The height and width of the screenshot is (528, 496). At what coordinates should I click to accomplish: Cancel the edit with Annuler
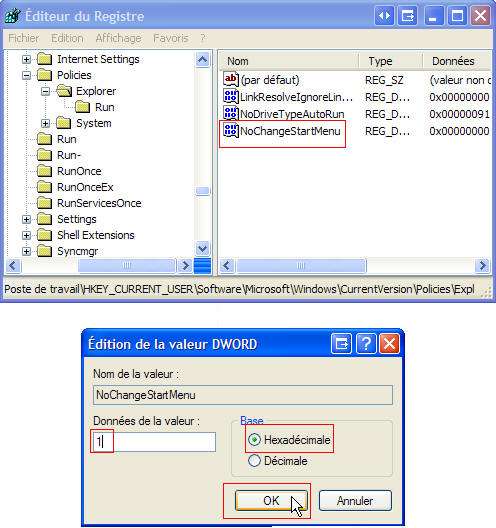click(355, 501)
